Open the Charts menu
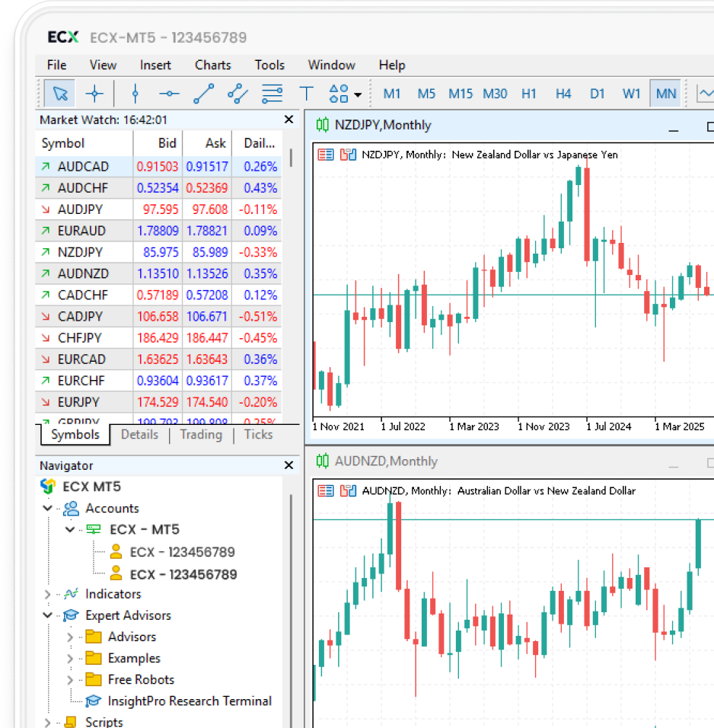 tap(212, 65)
